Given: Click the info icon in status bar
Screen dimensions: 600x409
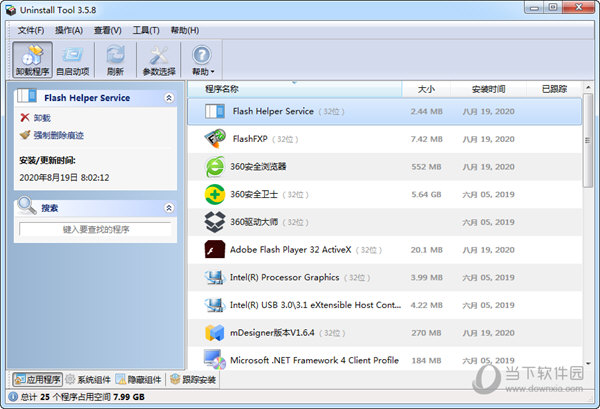Looking at the screenshot, I should coord(13,397).
